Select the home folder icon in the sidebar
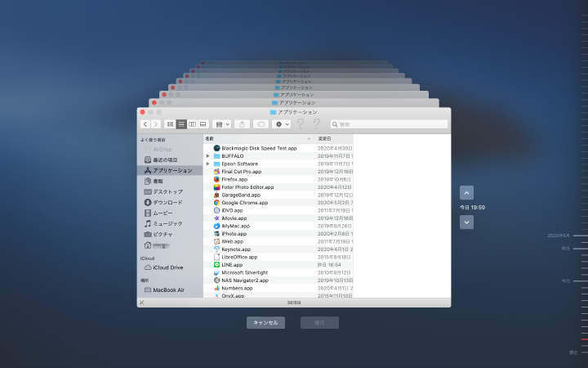 [148, 245]
